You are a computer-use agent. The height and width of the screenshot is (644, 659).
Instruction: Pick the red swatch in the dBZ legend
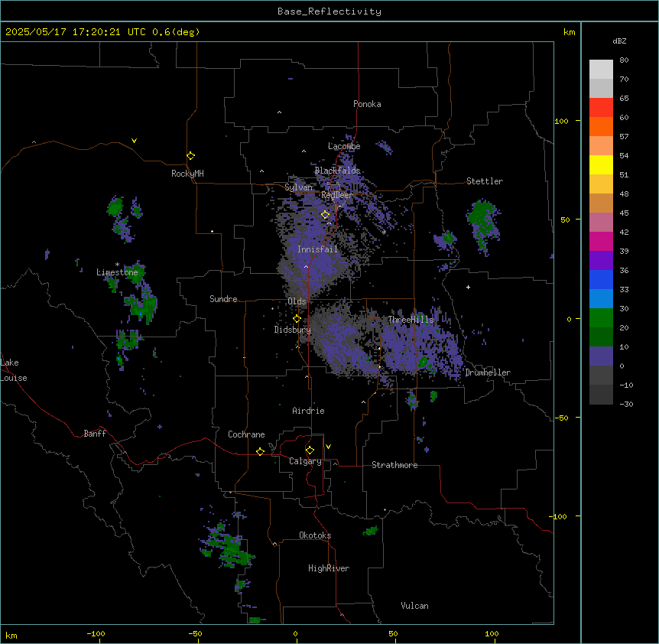point(601,107)
